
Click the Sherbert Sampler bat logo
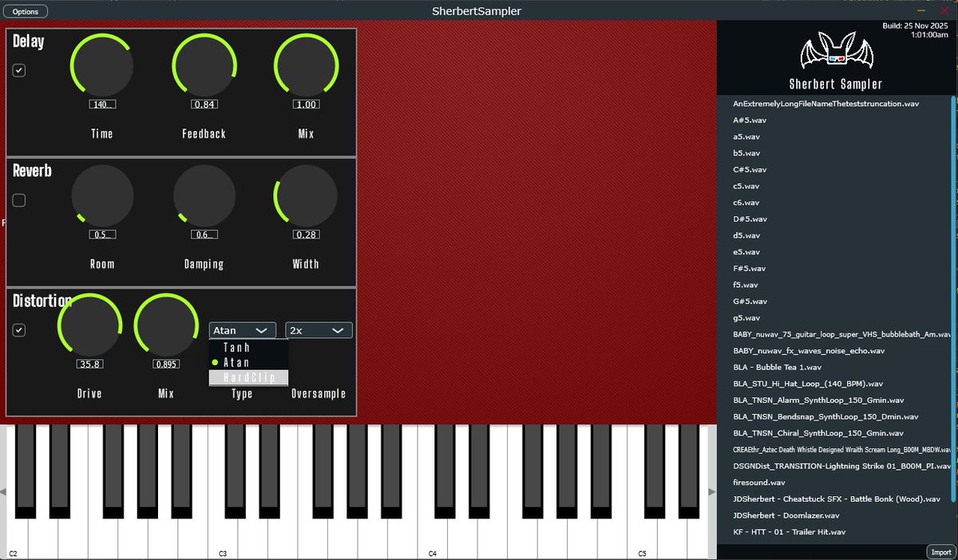point(837,52)
